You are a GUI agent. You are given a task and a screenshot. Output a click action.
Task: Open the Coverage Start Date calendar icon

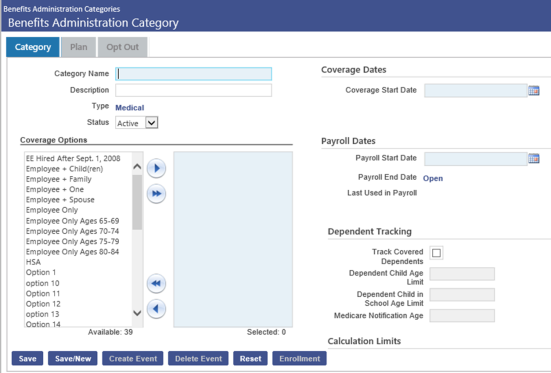(x=534, y=90)
